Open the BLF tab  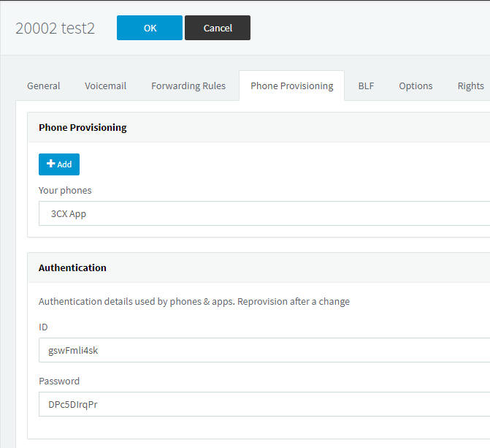tap(366, 86)
